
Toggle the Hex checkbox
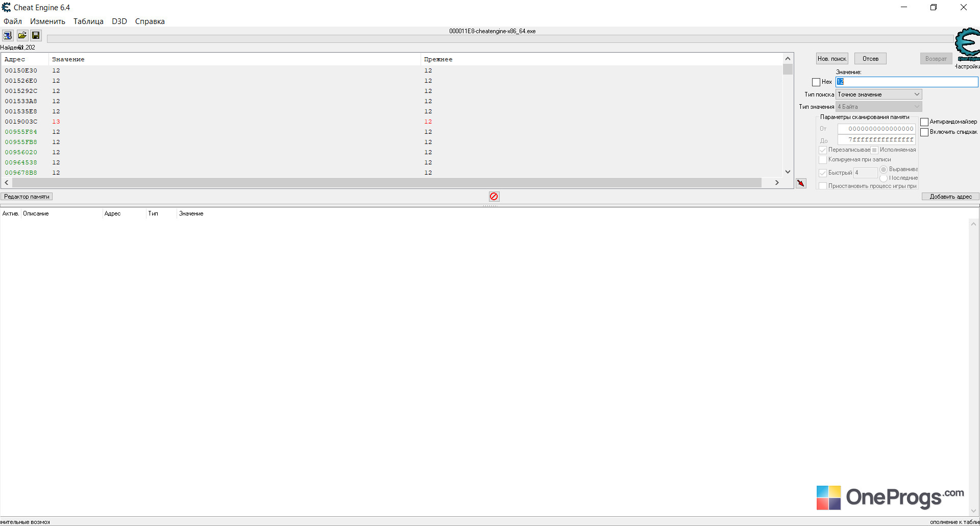click(816, 82)
